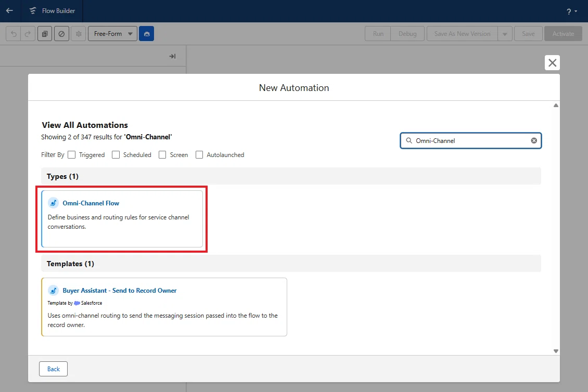Click the redo toolbar icon

[x=28, y=34]
